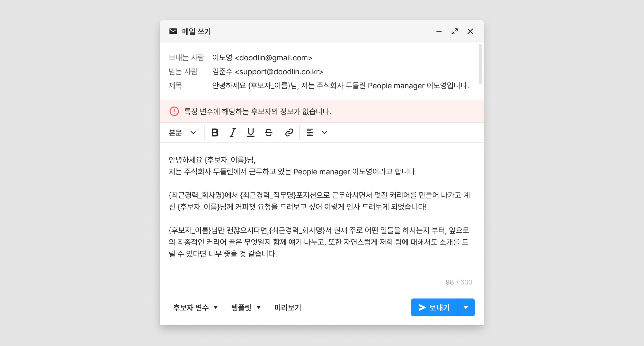Toggle underline formatting

[251, 132]
